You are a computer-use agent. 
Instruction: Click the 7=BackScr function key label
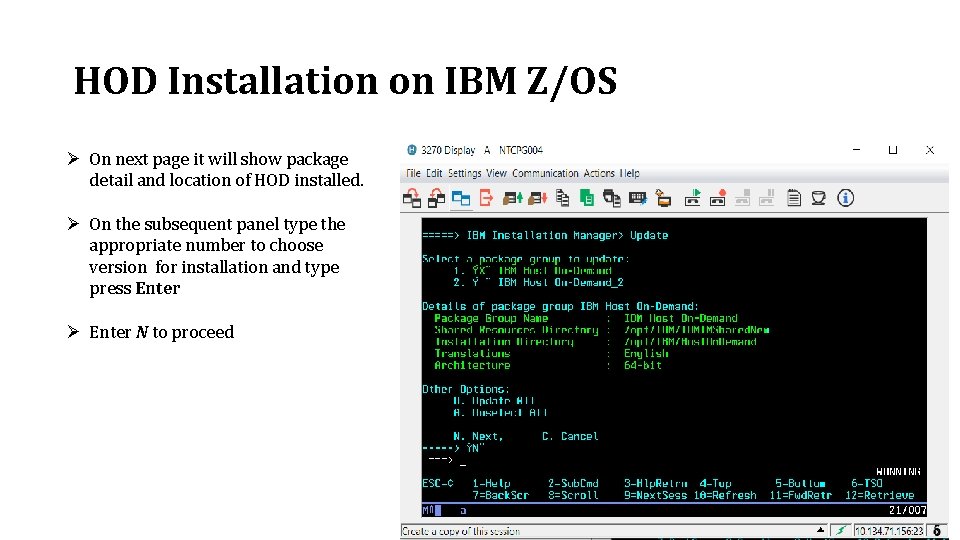[500, 495]
